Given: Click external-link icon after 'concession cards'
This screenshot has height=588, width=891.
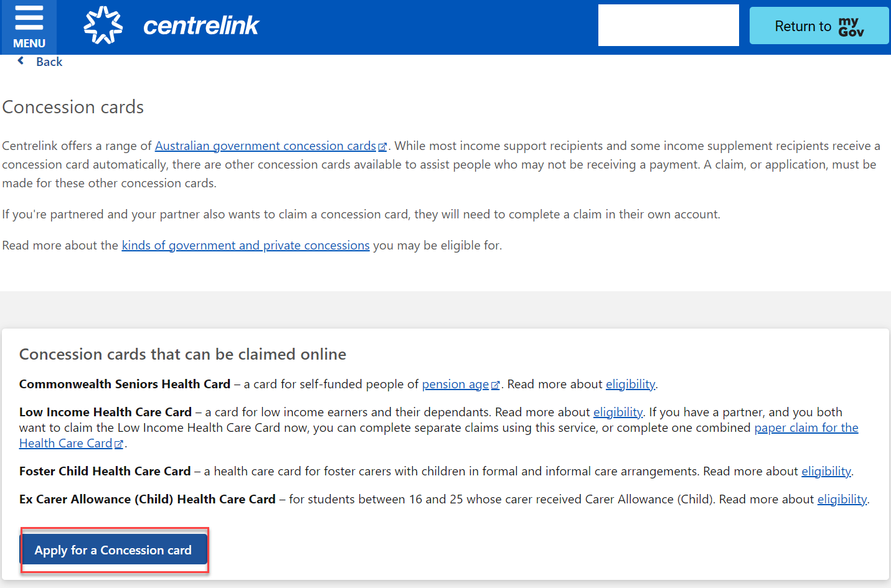Looking at the screenshot, I should [x=382, y=147].
